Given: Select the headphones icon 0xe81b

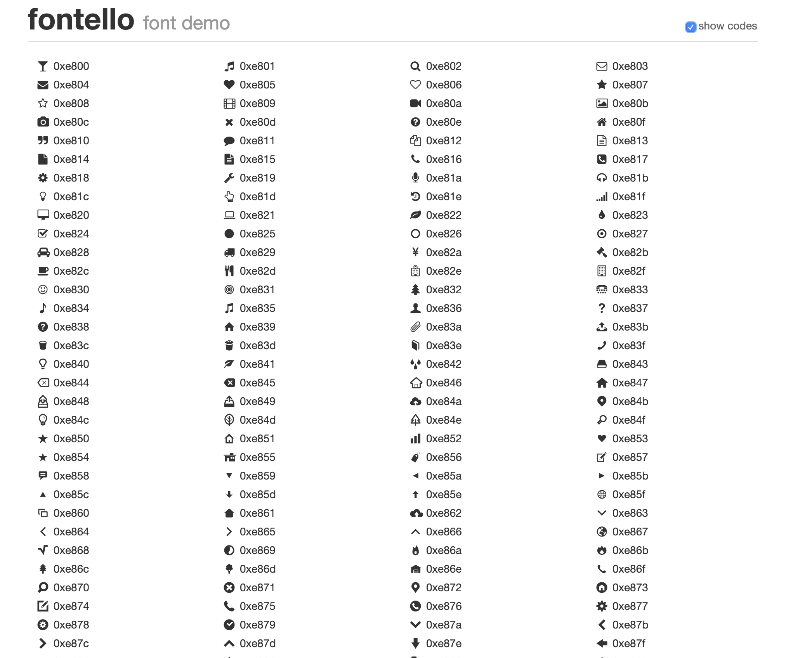Looking at the screenshot, I should click(x=602, y=178).
